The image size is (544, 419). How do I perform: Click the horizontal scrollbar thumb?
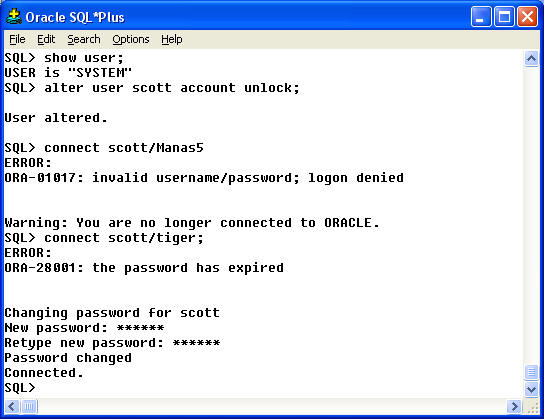pyautogui.click(x=29, y=406)
